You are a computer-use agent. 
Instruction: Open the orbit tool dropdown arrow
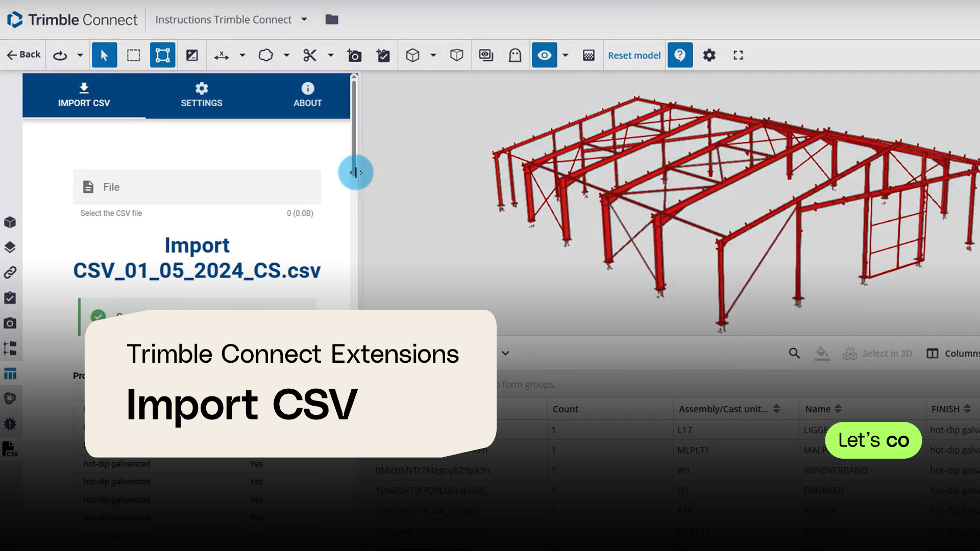click(80, 55)
